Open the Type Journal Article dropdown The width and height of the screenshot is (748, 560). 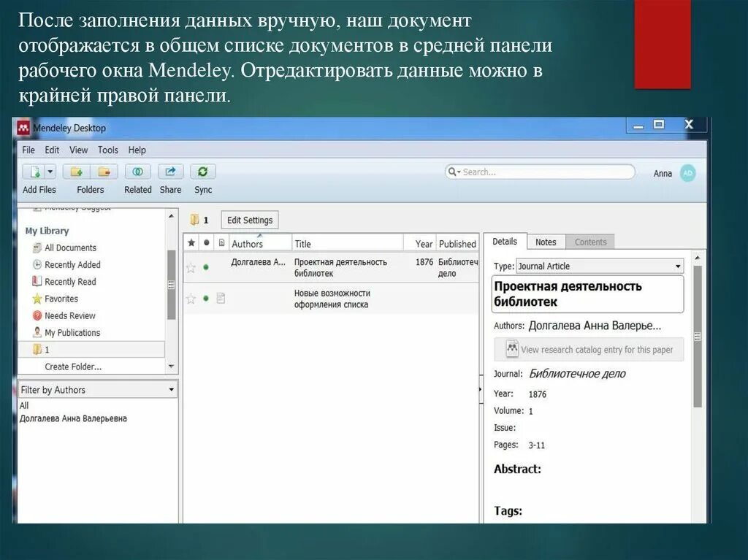600,266
